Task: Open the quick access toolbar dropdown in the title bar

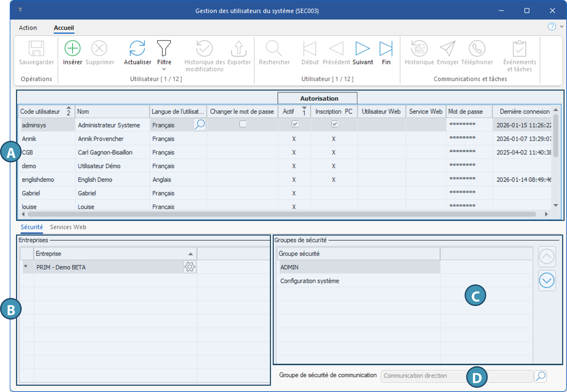Action: click(x=21, y=10)
